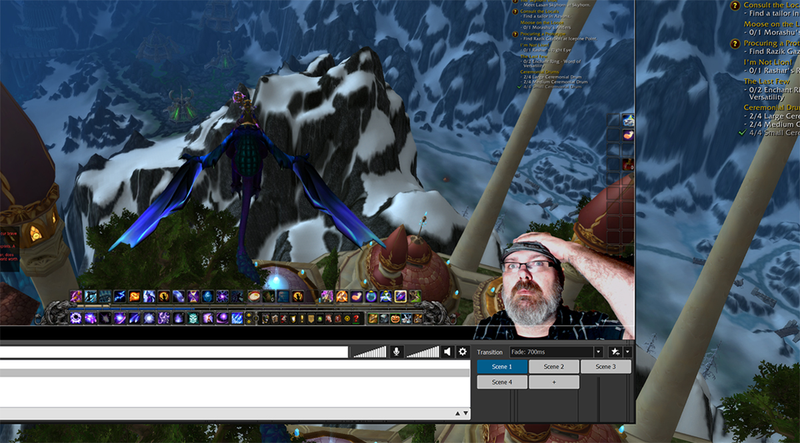The height and width of the screenshot is (443, 800).
Task: Add a new scene with the + button
Action: (x=554, y=382)
